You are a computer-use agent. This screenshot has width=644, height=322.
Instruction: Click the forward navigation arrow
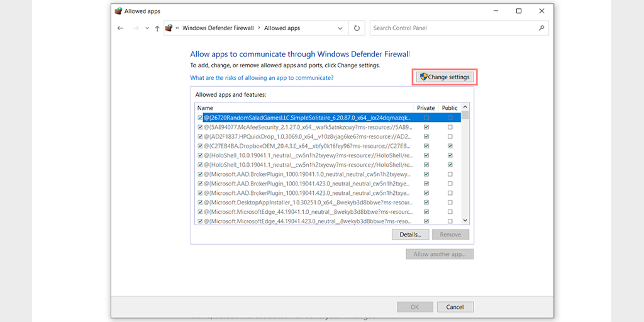(x=135, y=28)
